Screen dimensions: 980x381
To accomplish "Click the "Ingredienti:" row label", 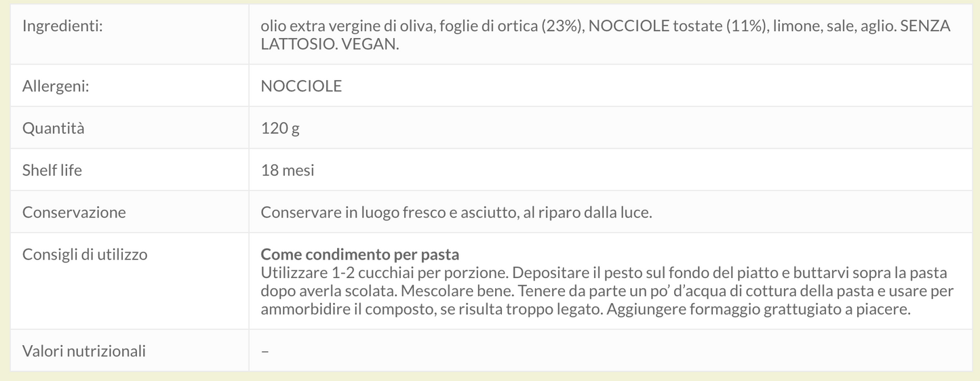I will point(62,26).
